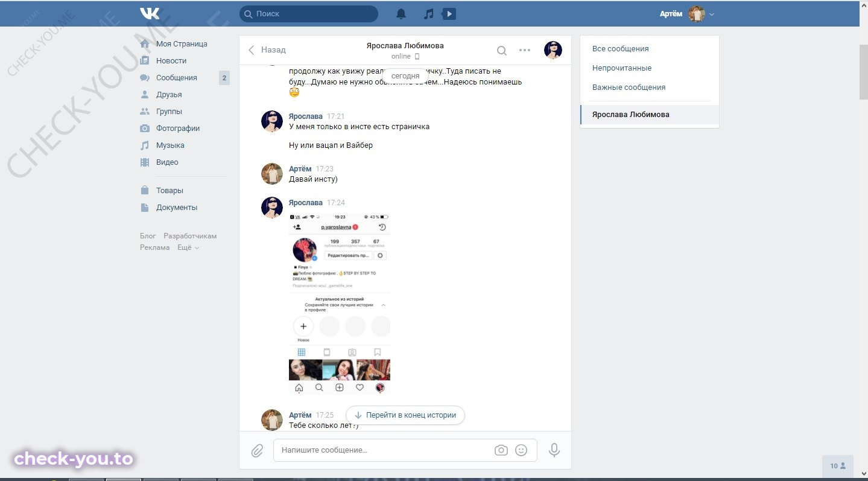Select Ярослава Любимова conversation in right panel

pyautogui.click(x=650, y=115)
